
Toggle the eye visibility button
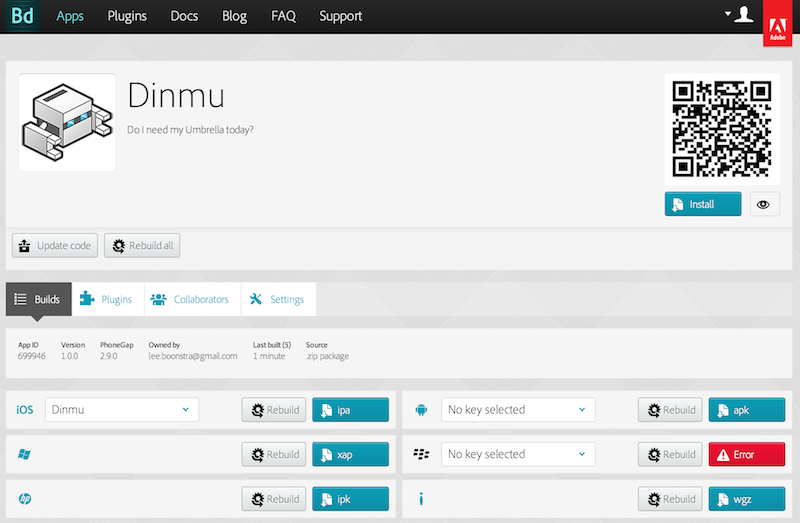[763, 204]
